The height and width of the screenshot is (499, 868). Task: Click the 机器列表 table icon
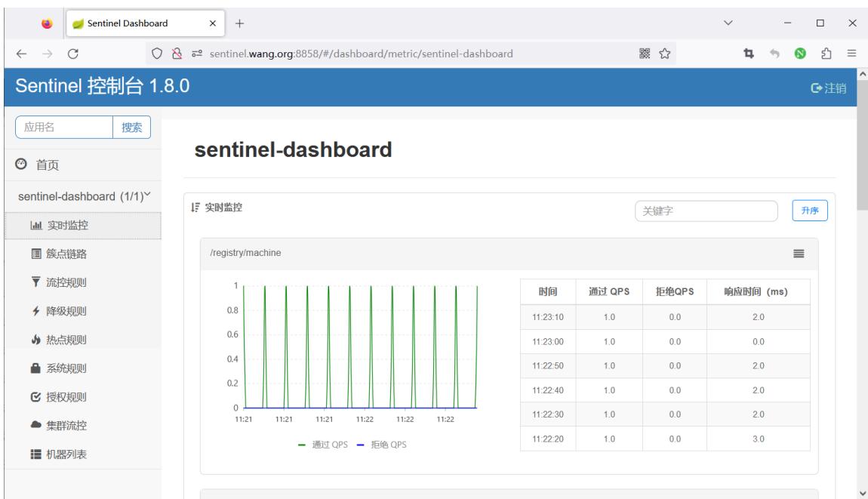click(36, 454)
